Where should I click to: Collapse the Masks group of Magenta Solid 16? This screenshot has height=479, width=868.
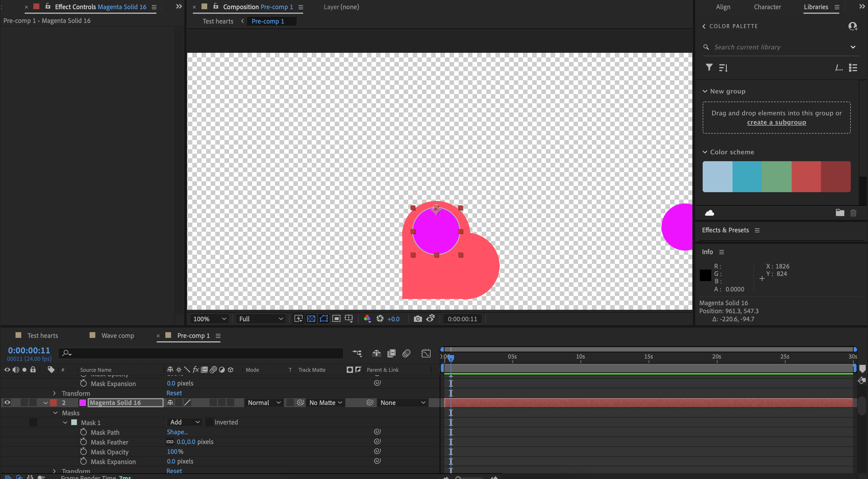pos(56,413)
